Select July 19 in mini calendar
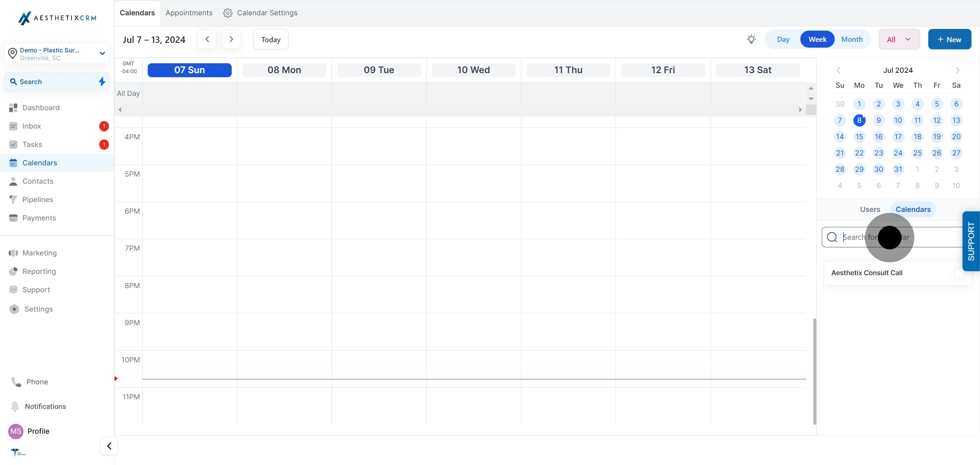The width and height of the screenshot is (980, 465). point(937,136)
